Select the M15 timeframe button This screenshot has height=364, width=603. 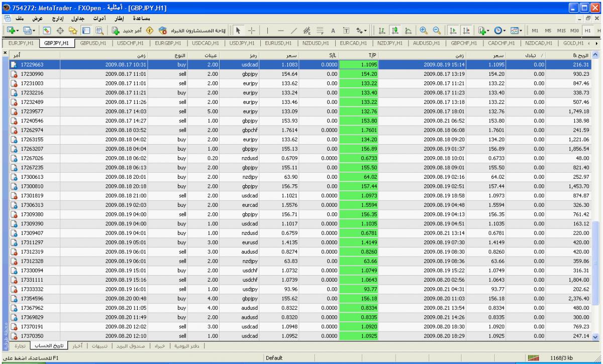563,30
